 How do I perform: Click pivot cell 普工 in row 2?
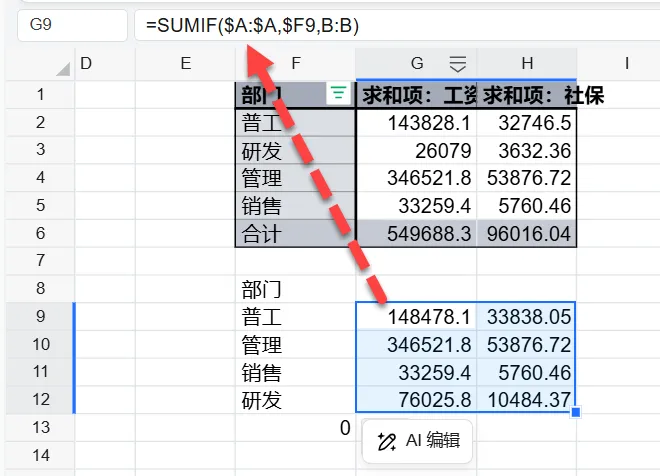(x=295, y=122)
